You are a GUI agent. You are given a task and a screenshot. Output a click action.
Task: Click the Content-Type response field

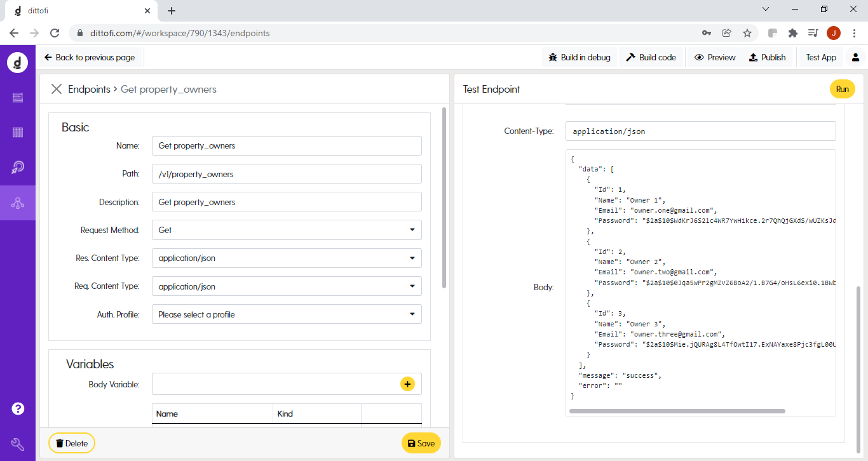tap(700, 131)
